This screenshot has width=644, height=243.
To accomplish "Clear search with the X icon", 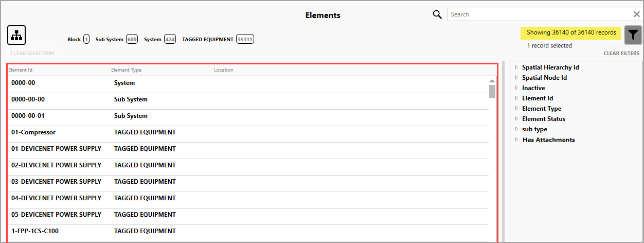I will coord(636,14).
